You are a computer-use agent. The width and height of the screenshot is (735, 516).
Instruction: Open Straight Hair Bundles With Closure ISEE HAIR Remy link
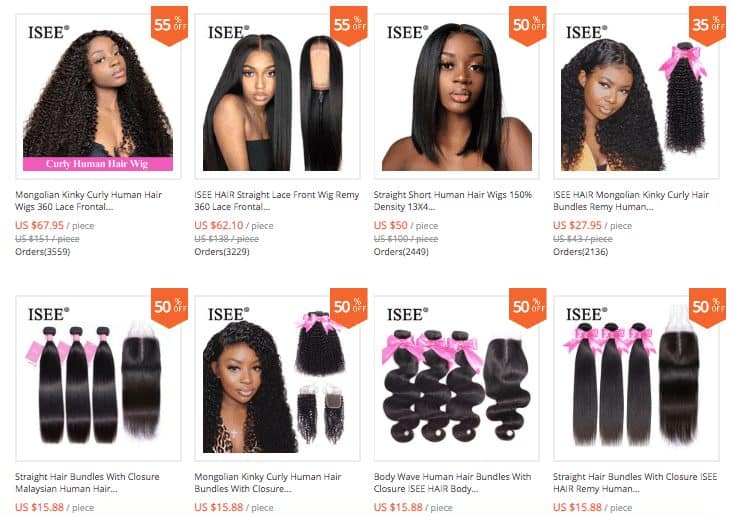point(635,482)
